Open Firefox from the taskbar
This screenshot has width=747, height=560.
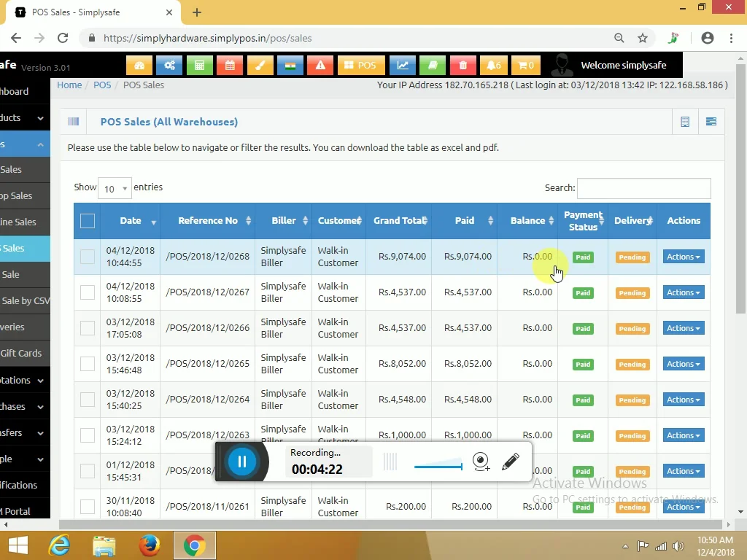pos(149,545)
